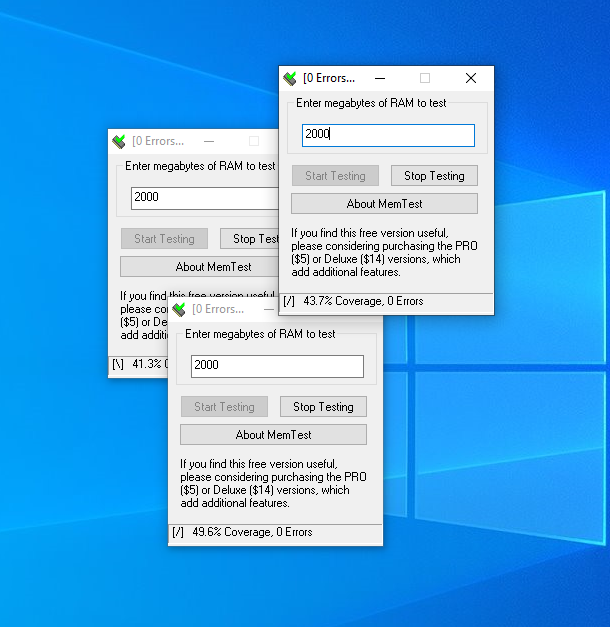Open About MemTest in 43.7% coverage window
Image resolution: width=610 pixels, height=627 pixels.
click(x=384, y=204)
